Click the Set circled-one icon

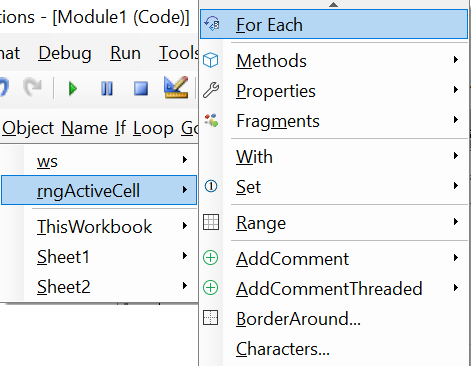(x=211, y=186)
